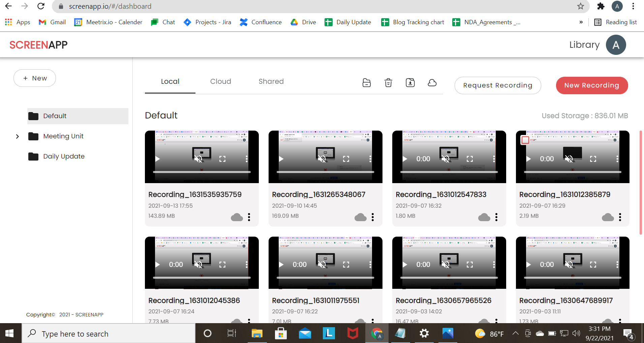Click the Request Recording button

click(497, 85)
